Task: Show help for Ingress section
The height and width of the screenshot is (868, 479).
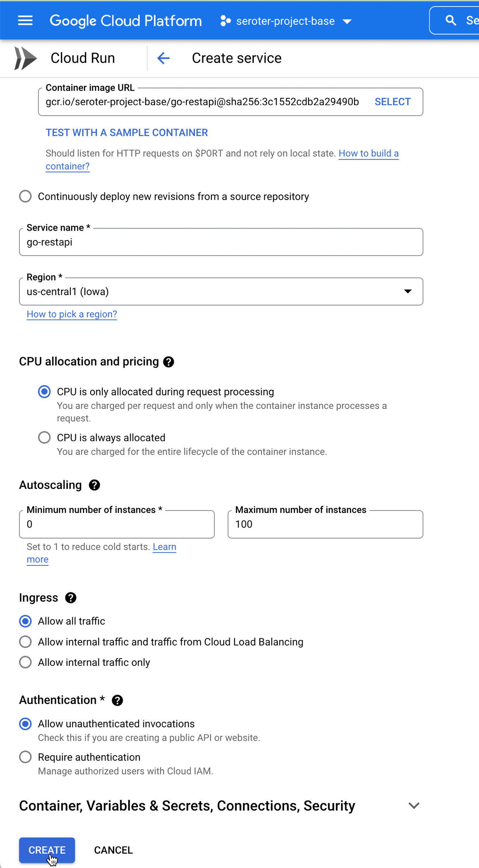Action: 71,598
